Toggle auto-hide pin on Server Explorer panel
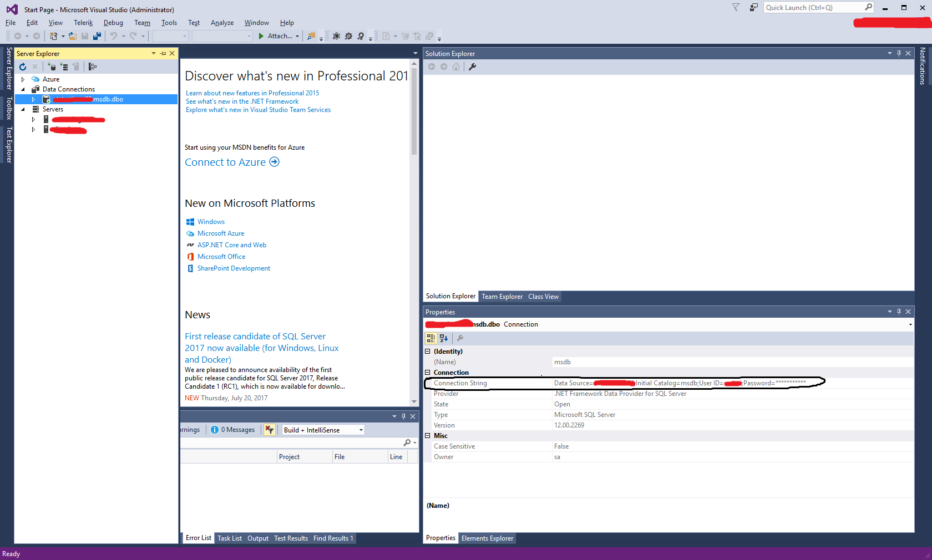Viewport: 932px width, 560px height. (163, 53)
